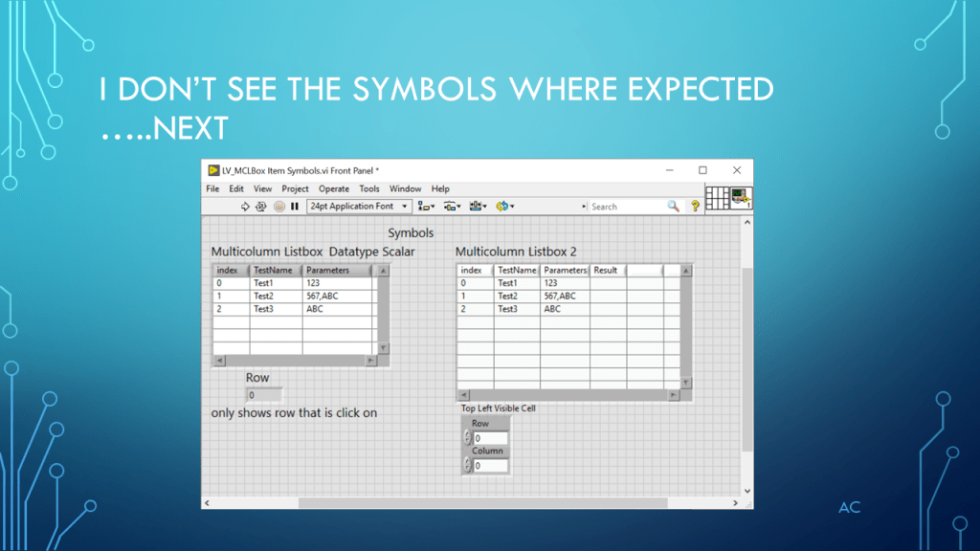Screen dimensions: 980x551
Task: Open the Operate menu
Action: point(334,189)
